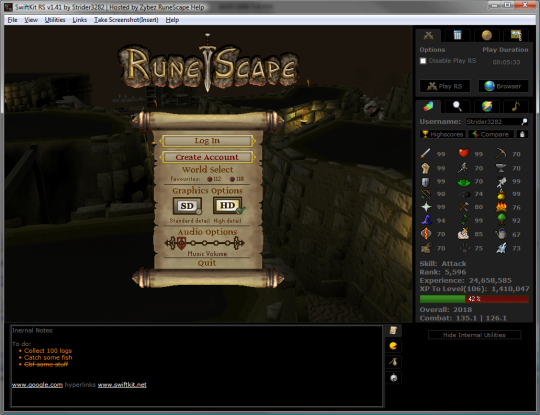The width and height of the screenshot is (540, 415).
Task: Select the Herblore leaf skill icon
Action: point(464,181)
